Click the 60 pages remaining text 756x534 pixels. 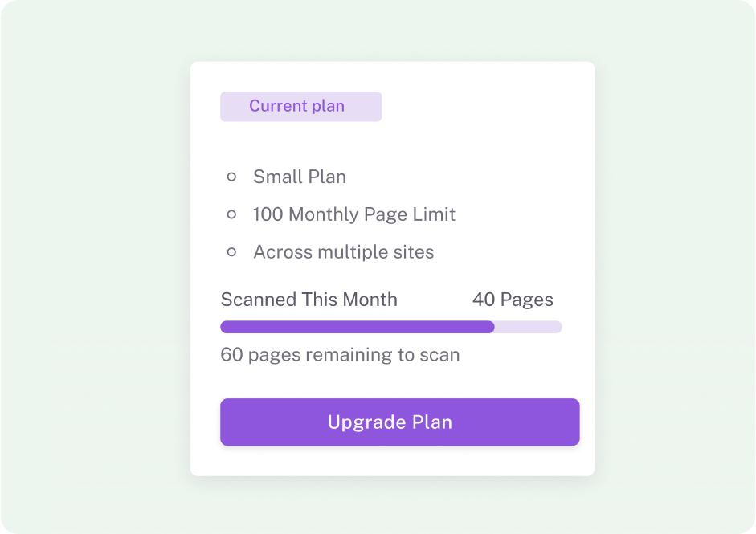click(x=340, y=354)
